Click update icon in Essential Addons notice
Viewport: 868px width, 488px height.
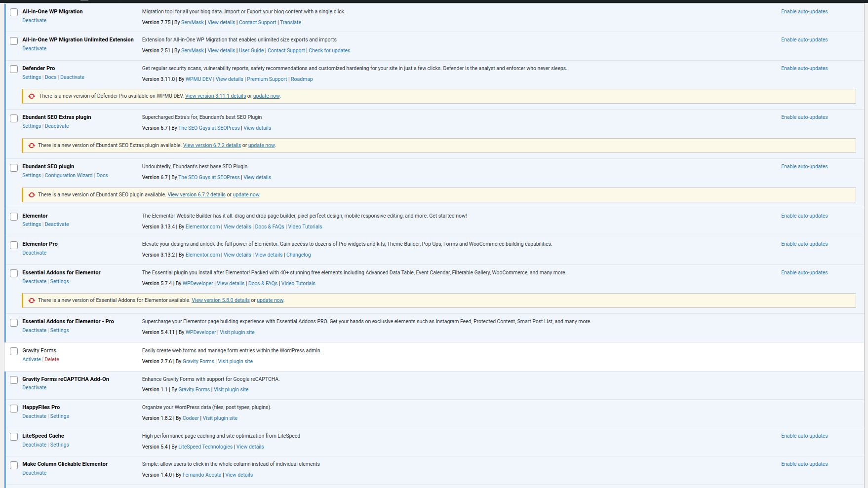[32, 300]
